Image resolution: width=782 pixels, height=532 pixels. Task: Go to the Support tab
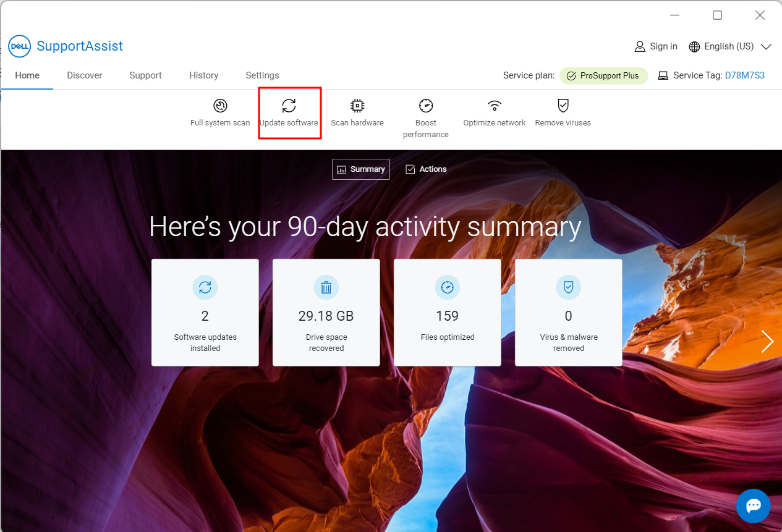tap(145, 75)
